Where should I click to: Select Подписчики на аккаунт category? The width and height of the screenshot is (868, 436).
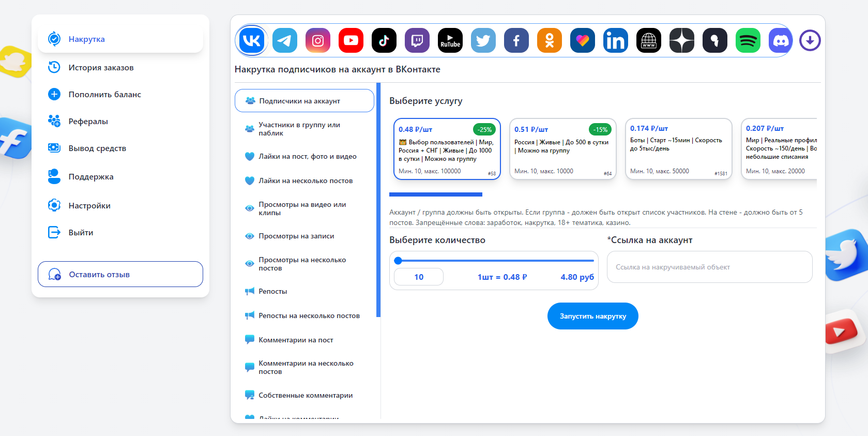tap(304, 100)
